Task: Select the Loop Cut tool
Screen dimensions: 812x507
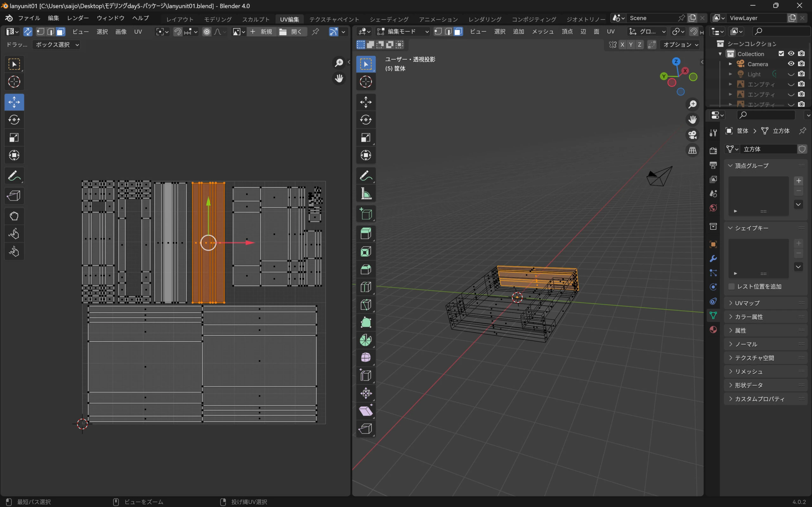Action: pos(366,287)
